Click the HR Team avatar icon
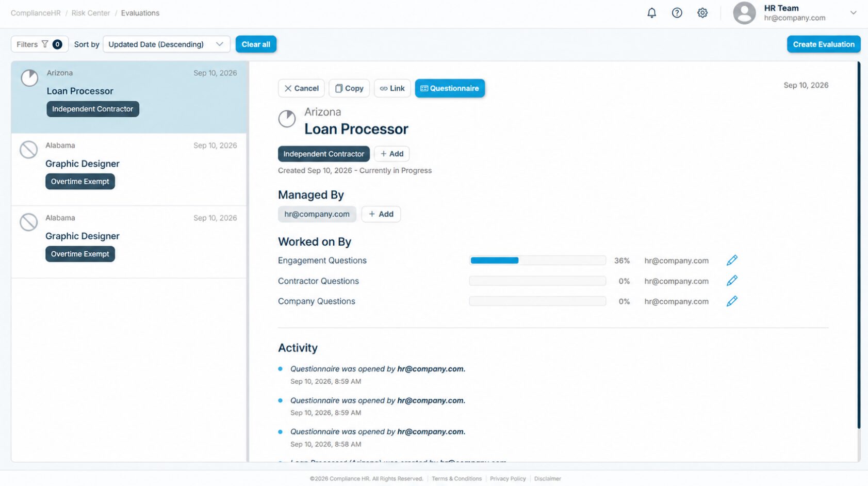The height and width of the screenshot is (486, 868). (x=744, y=13)
